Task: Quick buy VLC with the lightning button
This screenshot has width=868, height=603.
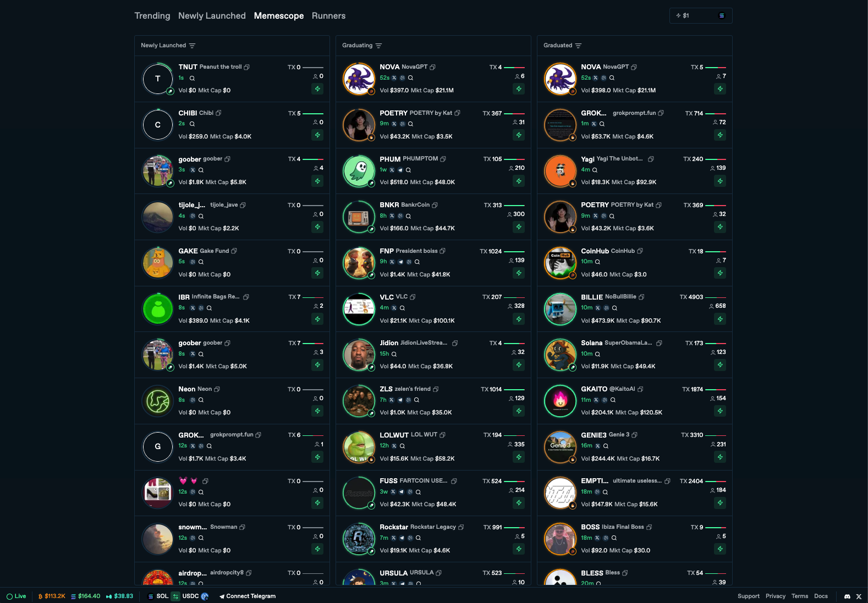Action: pyautogui.click(x=519, y=319)
